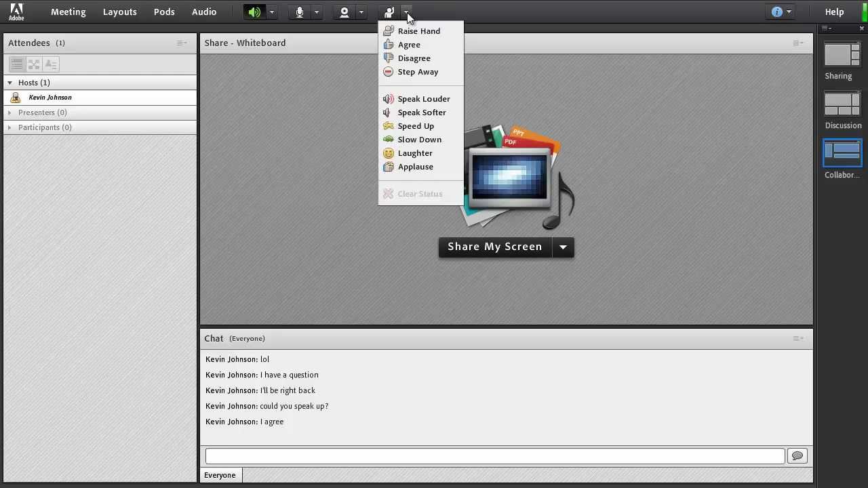Select the attendee list view icon

pyautogui.click(x=16, y=64)
